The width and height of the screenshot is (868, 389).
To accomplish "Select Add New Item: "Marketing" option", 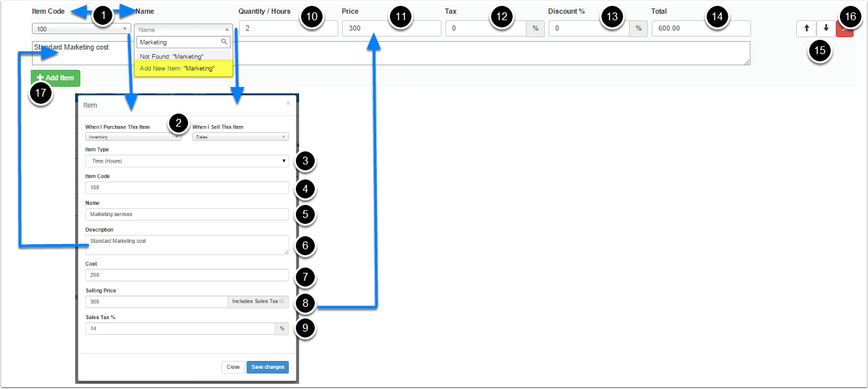I will coord(184,68).
